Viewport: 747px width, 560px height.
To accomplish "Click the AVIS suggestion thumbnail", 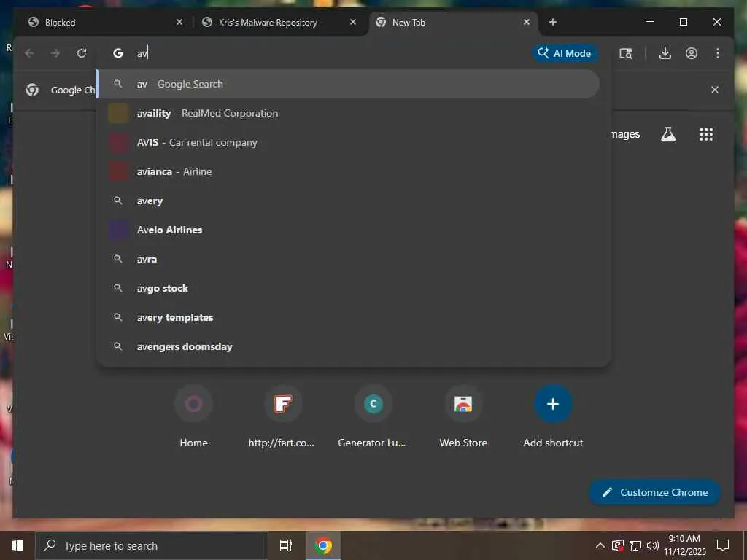I will 118,142.
